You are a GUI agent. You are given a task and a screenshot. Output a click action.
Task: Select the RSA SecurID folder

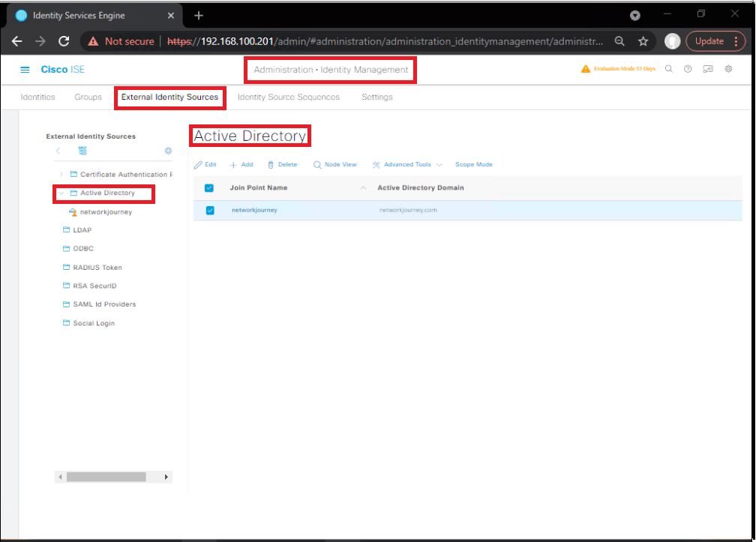pyautogui.click(x=94, y=286)
